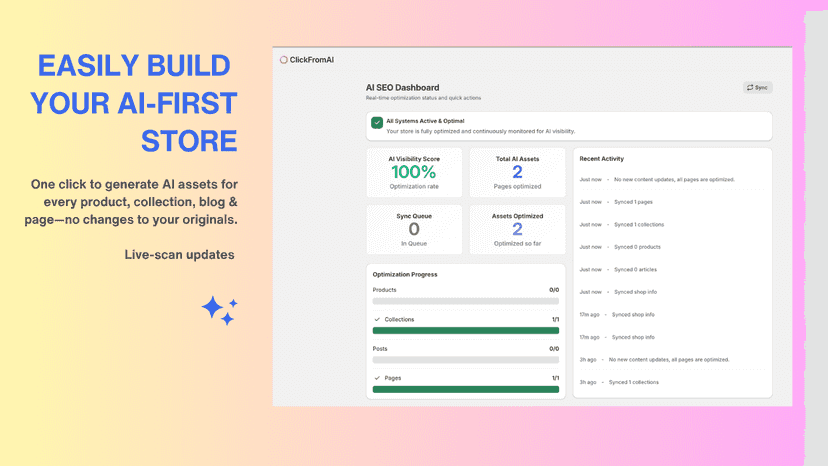Select '3h ago - Synced 1 collections' entry

(x=619, y=382)
